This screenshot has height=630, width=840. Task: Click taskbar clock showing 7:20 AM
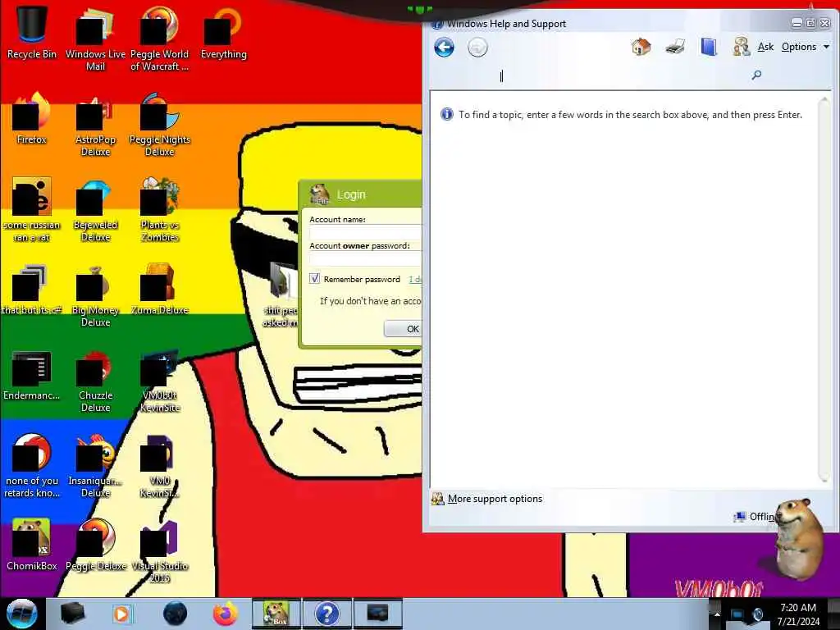coord(798,614)
